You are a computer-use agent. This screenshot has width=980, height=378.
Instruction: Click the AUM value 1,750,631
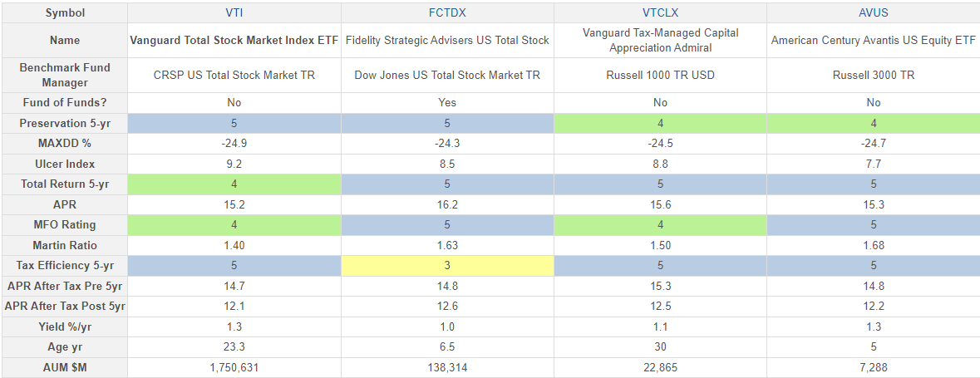234,368
